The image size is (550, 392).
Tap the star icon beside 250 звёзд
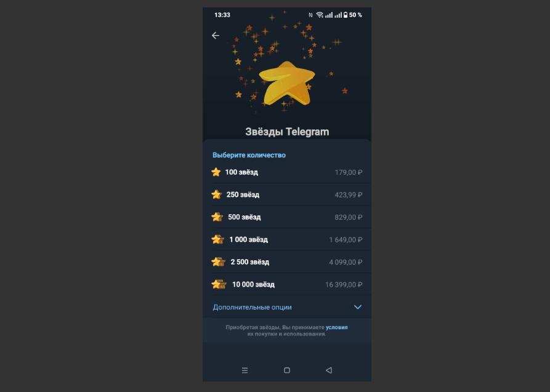[x=216, y=194]
